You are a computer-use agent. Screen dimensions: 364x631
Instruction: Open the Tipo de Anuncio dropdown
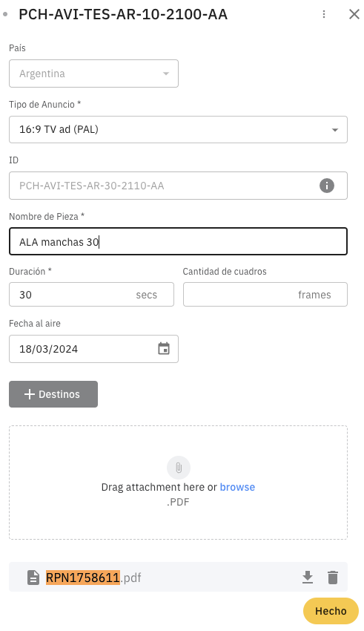pyautogui.click(x=178, y=130)
